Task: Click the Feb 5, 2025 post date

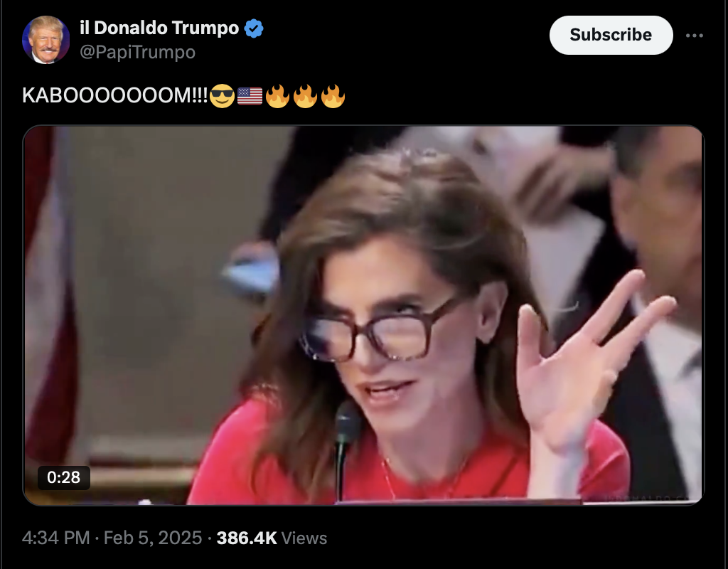Action: point(153,538)
